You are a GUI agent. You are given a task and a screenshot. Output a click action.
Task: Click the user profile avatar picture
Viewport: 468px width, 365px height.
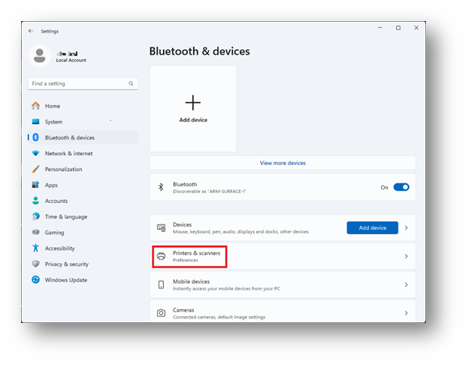click(40, 56)
